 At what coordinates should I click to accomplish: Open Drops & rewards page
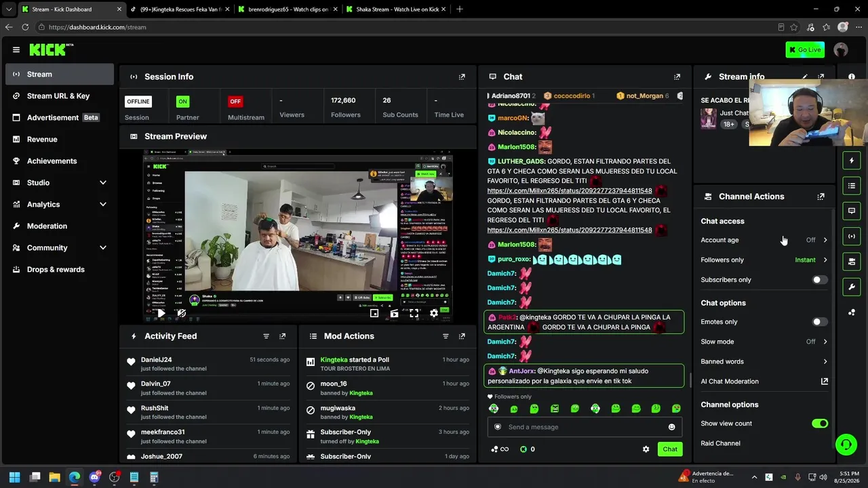click(60, 269)
